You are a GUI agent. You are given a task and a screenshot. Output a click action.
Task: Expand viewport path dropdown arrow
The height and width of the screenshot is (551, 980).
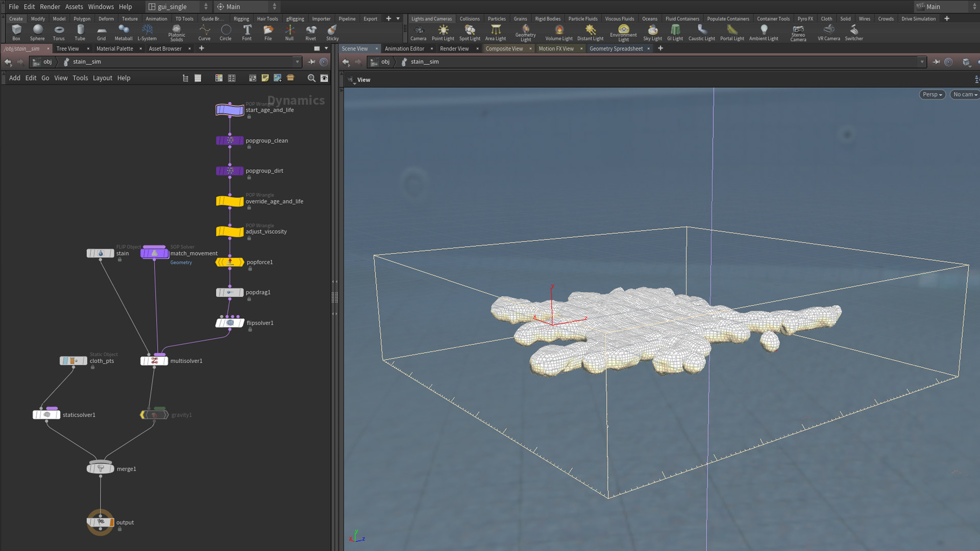click(922, 62)
